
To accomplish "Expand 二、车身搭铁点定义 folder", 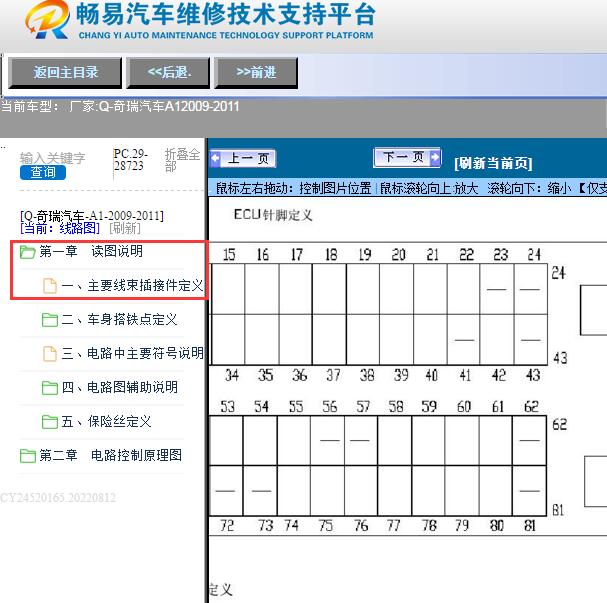I will [119, 319].
